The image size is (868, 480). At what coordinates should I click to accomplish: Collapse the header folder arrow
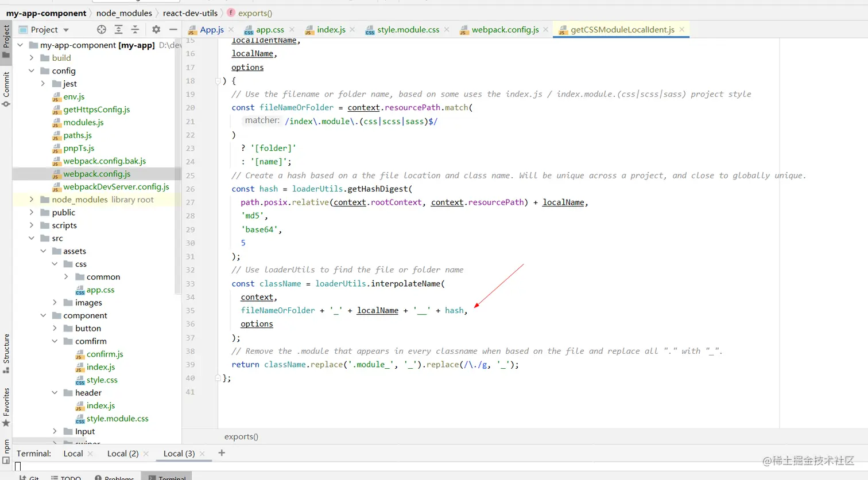coord(55,393)
